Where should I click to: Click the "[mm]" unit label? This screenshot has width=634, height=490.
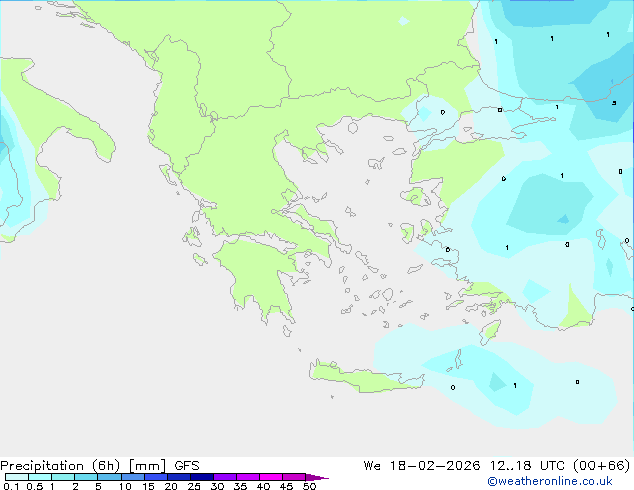pos(147,466)
